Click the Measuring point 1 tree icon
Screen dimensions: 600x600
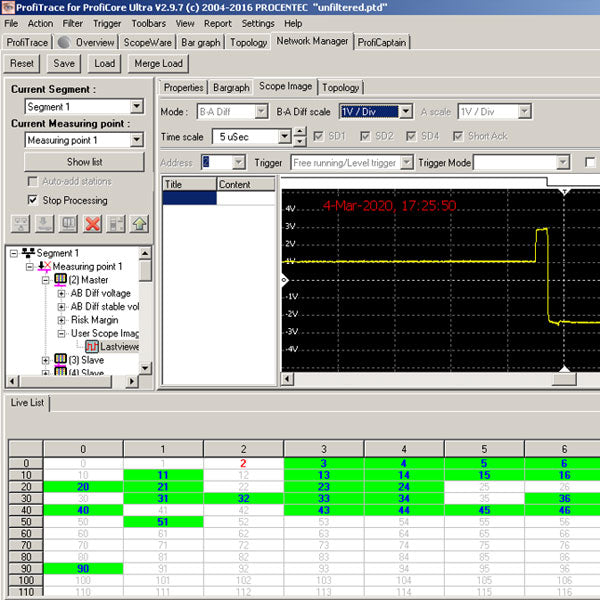(43, 267)
